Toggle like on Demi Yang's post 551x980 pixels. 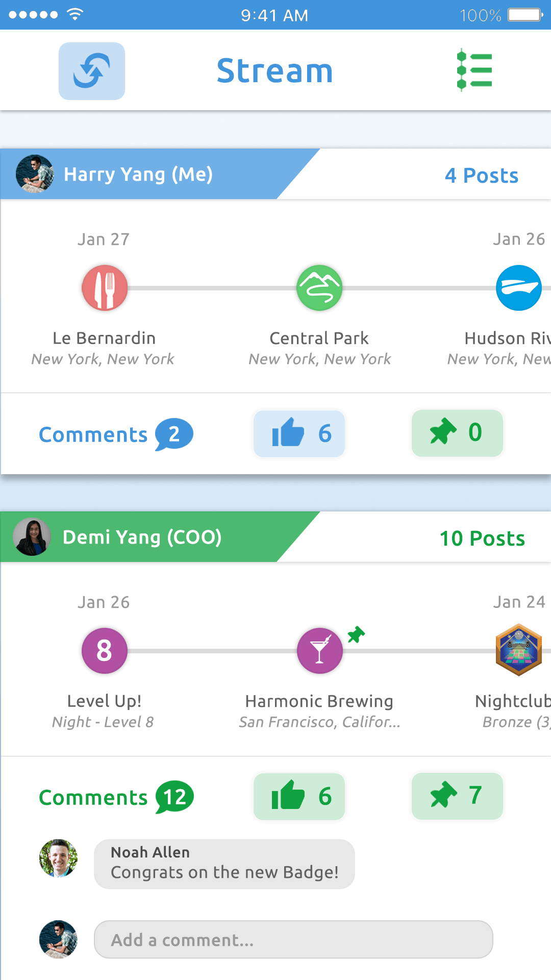tap(299, 797)
